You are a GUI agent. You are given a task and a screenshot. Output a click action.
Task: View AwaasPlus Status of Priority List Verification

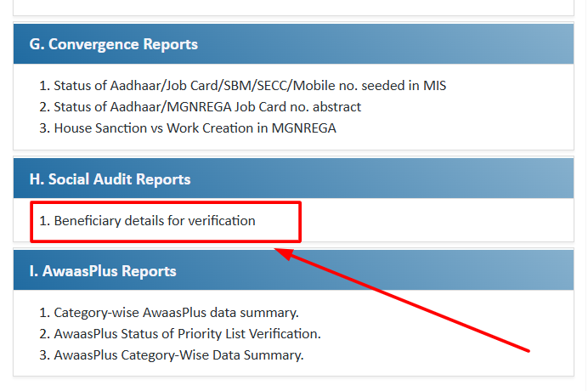(x=187, y=334)
